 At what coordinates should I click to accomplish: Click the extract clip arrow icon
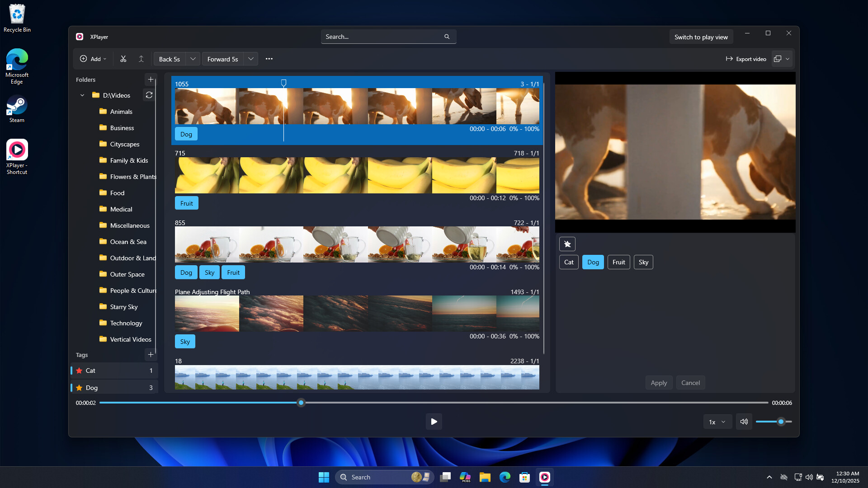pyautogui.click(x=141, y=59)
